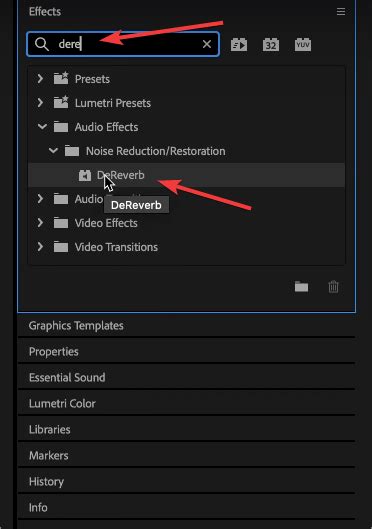
Task: Switch to the Lumetri Color panel
Action: click(x=62, y=403)
